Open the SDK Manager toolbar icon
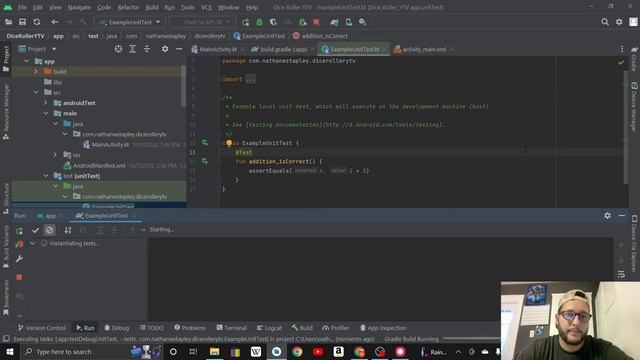640x360 pixels. [362, 22]
